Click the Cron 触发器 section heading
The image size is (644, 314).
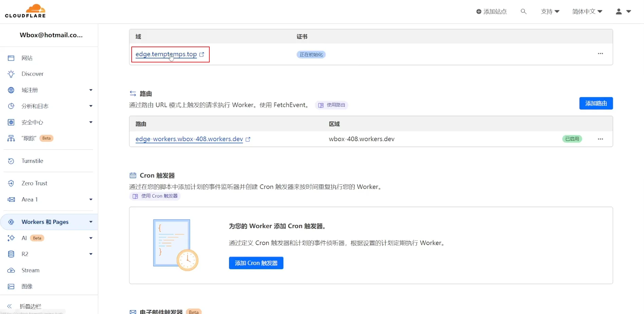point(157,176)
